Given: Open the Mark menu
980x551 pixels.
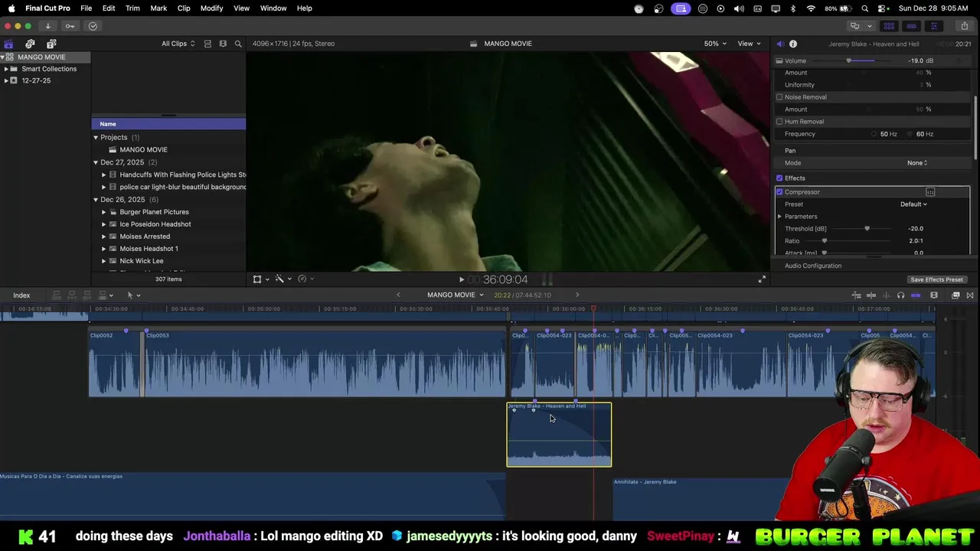Looking at the screenshot, I should tap(158, 8).
